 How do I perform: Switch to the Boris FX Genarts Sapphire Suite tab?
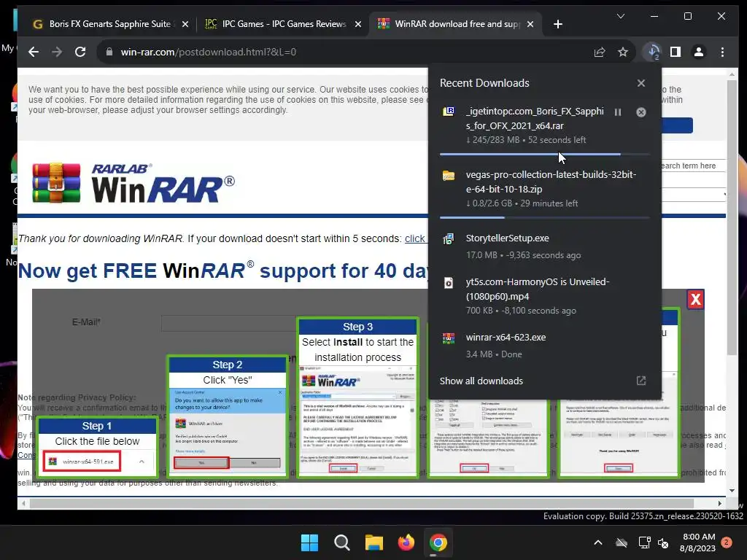coord(109,24)
